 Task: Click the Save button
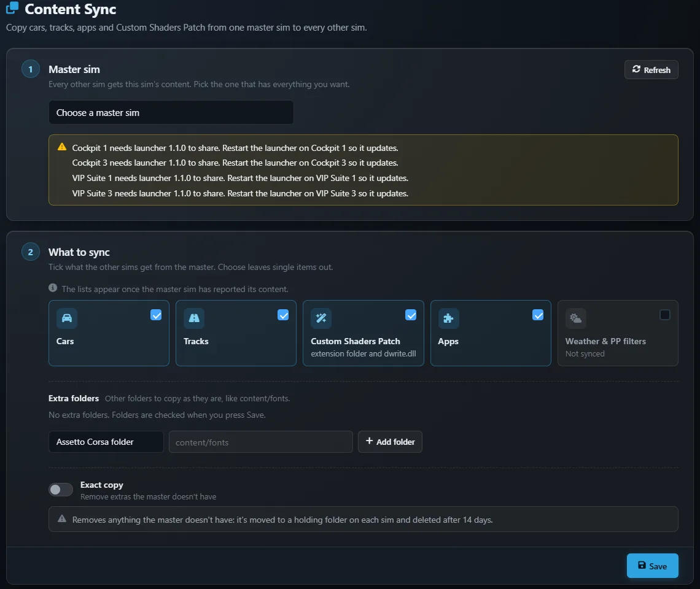[652, 566]
